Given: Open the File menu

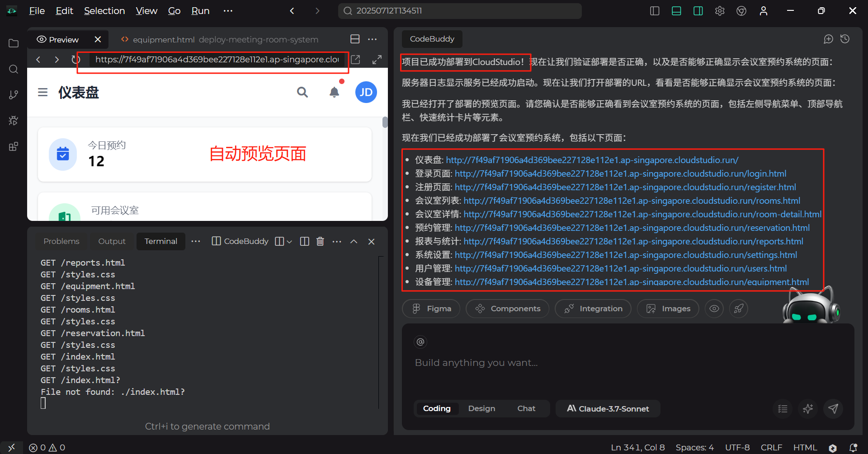Looking at the screenshot, I should pos(37,11).
